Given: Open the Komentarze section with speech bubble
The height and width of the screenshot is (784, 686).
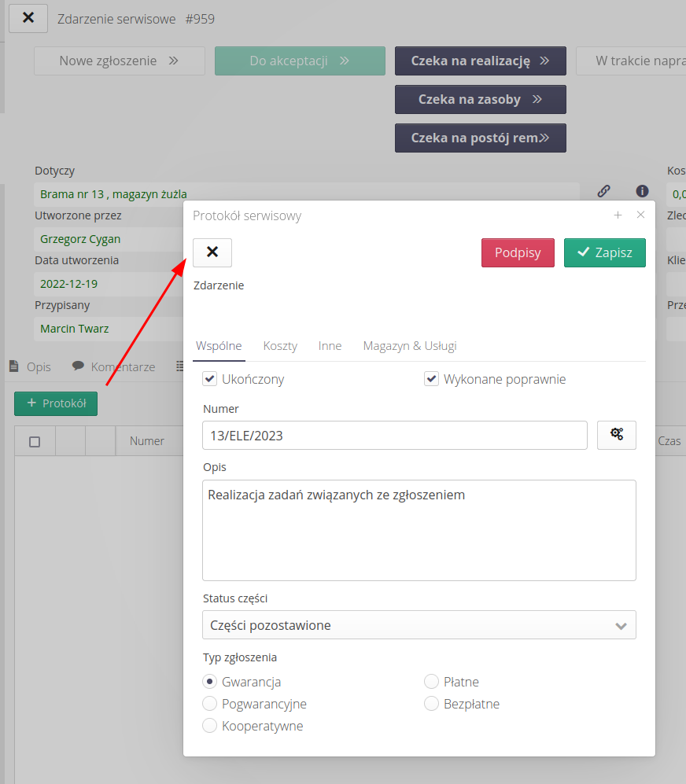Looking at the screenshot, I should coord(113,366).
